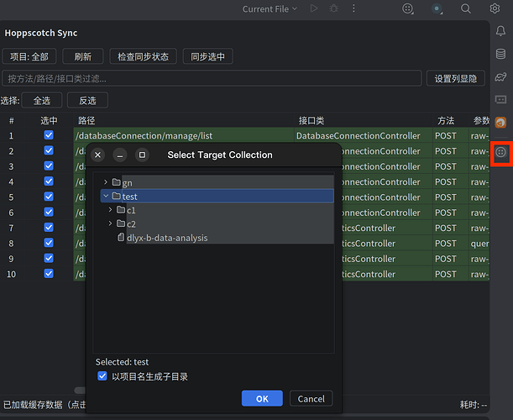Open the More actions vertical dots menu
Viewport: 513px width, 420px height.
point(353,8)
